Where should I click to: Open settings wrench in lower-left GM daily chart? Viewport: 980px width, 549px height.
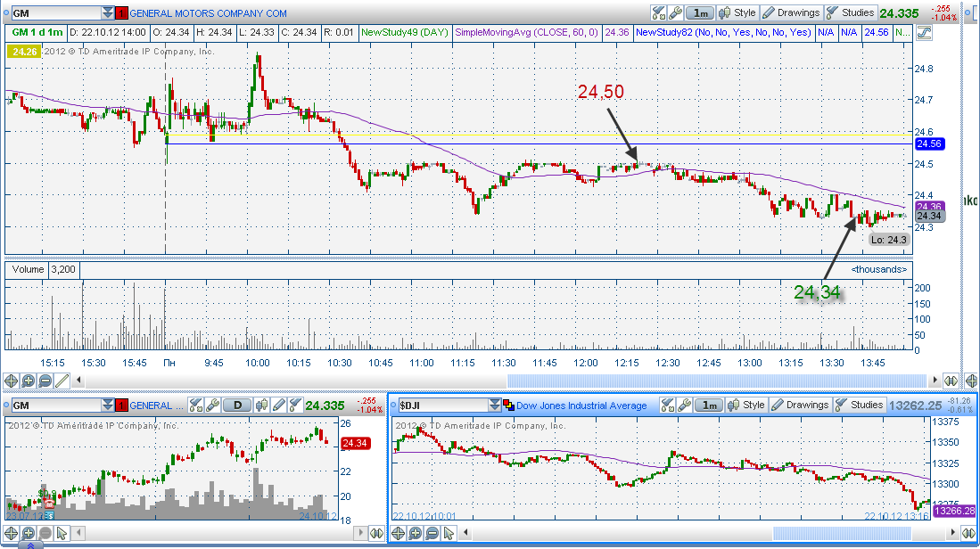(212, 406)
